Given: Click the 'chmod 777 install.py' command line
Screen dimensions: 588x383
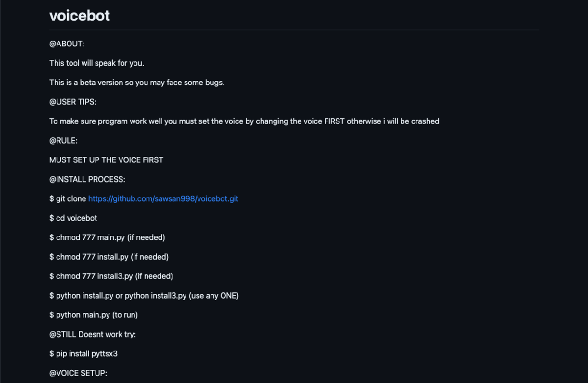Looking at the screenshot, I should coord(109,257).
